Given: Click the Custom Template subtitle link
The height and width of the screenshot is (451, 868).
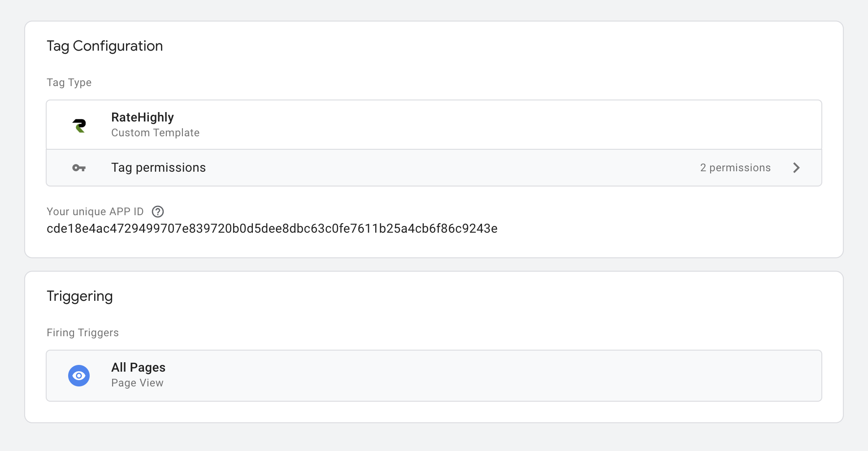Looking at the screenshot, I should (155, 132).
